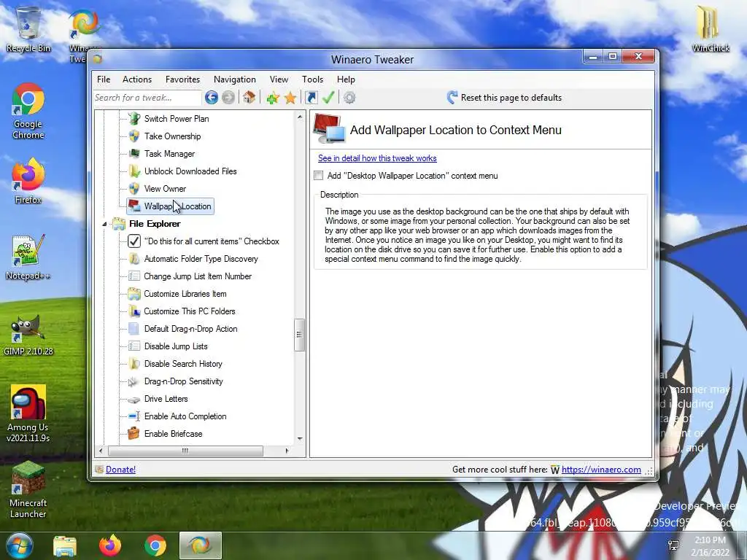Screen dimensions: 747x560
Task: Collapse the File Explorer tree node
Action: tap(104, 224)
